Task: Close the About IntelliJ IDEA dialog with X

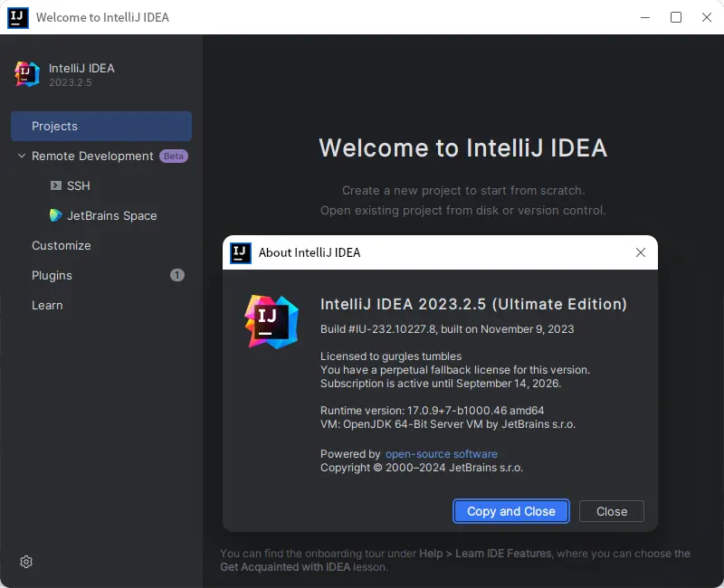Action: click(x=641, y=253)
